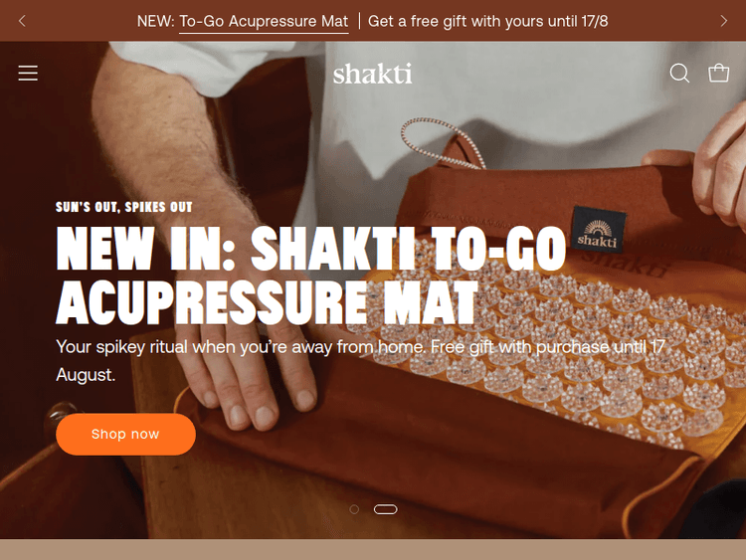Click the striped elastic cord loop
This screenshot has height=560, width=746.
[439, 142]
